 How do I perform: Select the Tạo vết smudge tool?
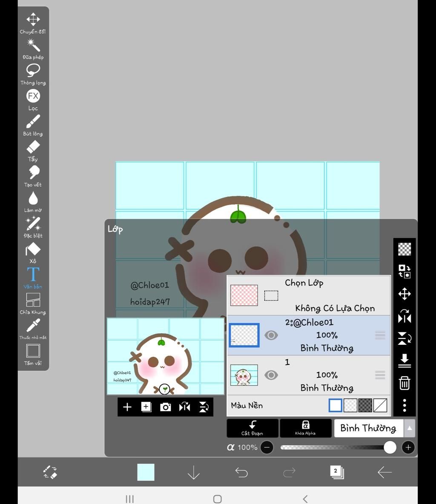click(x=33, y=177)
